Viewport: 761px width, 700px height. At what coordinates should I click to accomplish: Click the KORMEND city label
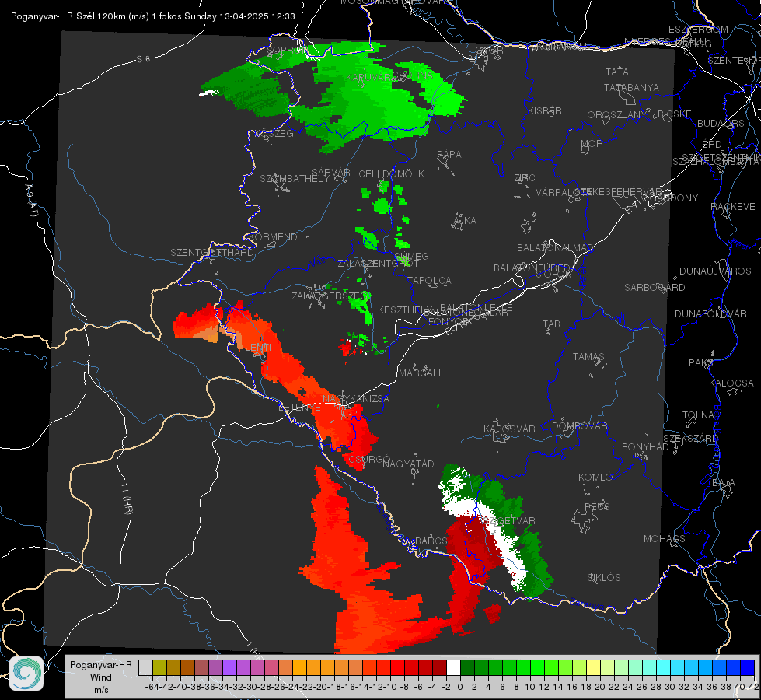pyautogui.click(x=273, y=237)
